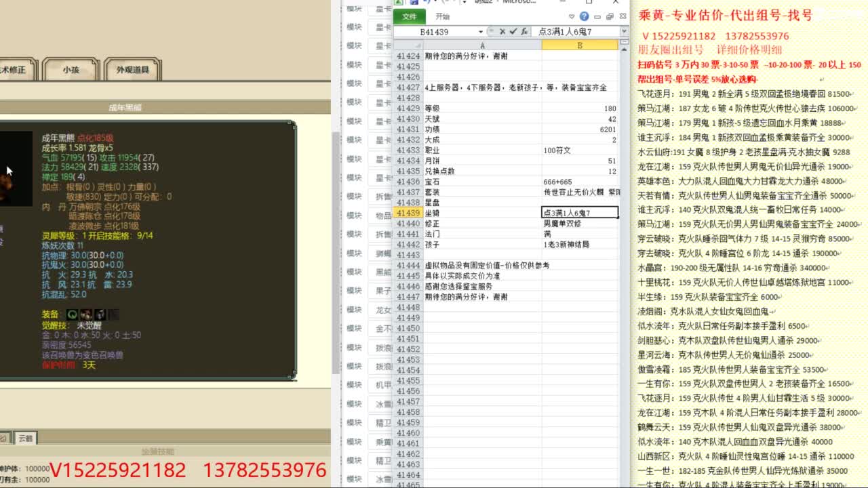Select the 云籍 tab at the bottom
The width and height of the screenshot is (868, 488).
25,438
